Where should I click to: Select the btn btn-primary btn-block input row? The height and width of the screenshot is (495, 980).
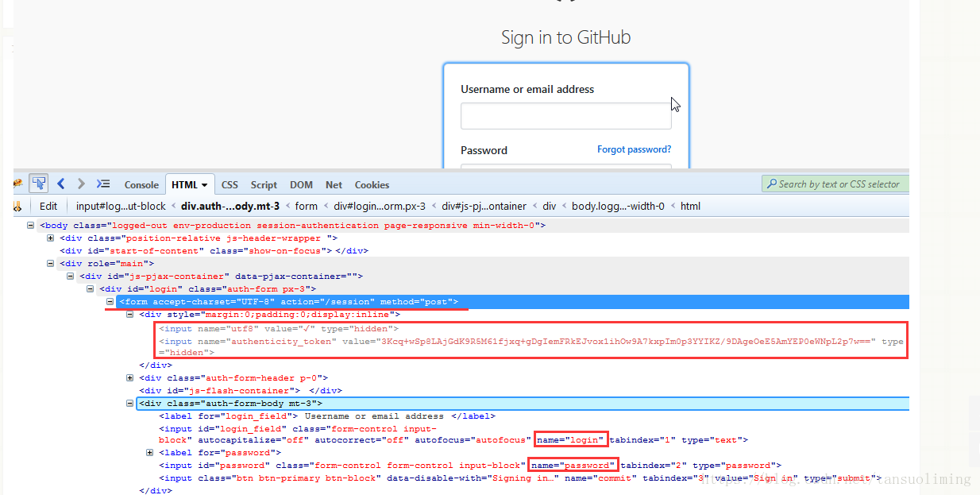tap(520, 478)
